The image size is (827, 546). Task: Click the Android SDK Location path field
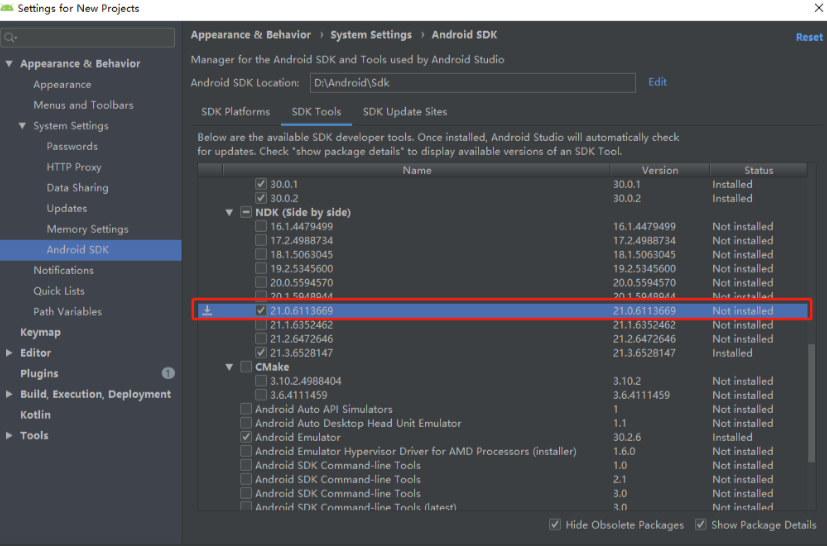click(473, 83)
